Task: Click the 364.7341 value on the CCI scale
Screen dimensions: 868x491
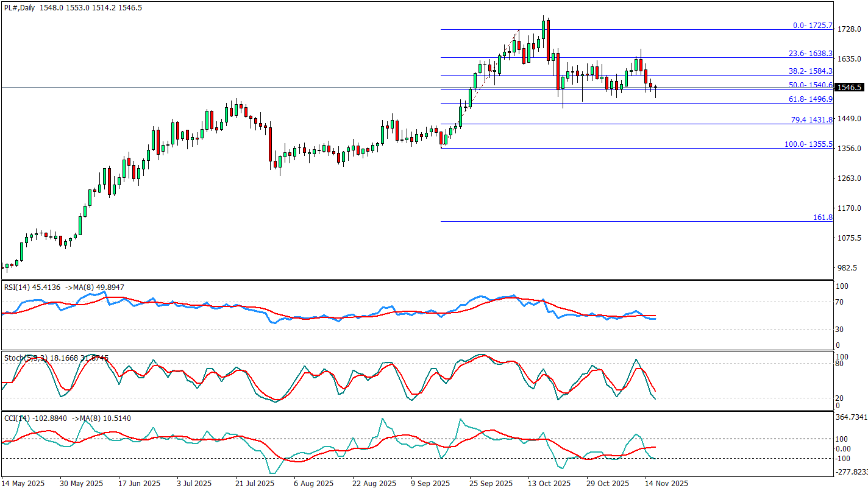Action: coord(851,417)
